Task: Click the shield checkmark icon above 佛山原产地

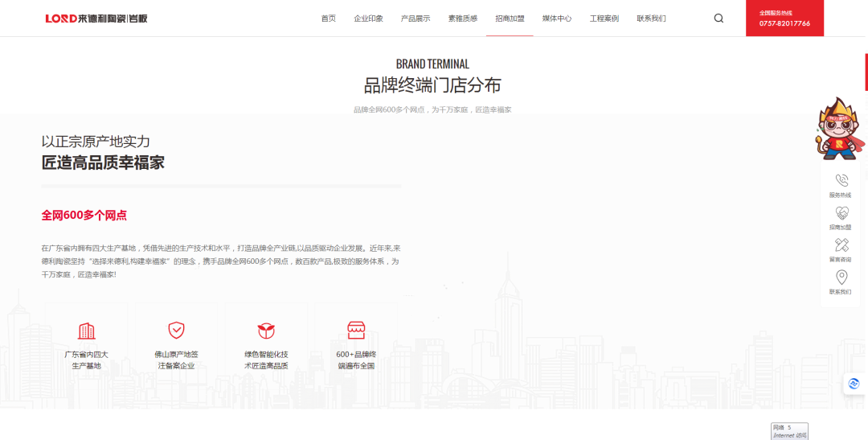Action: coord(176,330)
